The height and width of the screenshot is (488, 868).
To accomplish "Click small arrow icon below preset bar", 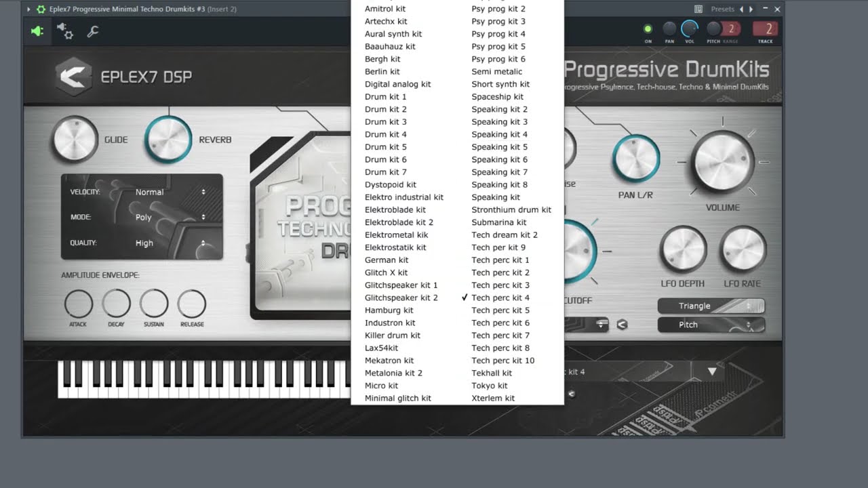I will [571, 394].
